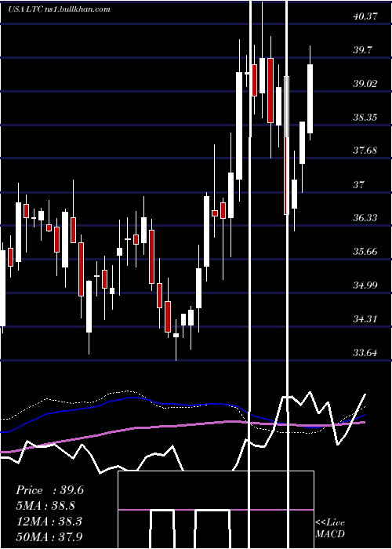392x549 pixels.
Task: Click the 37 price axis label
Action: coord(359,184)
